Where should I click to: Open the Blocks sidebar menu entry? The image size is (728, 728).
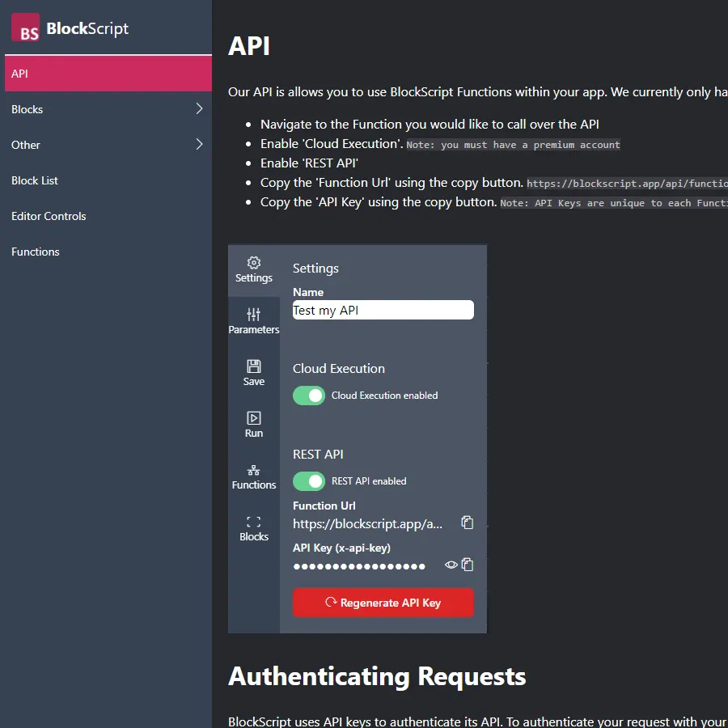pos(108,109)
